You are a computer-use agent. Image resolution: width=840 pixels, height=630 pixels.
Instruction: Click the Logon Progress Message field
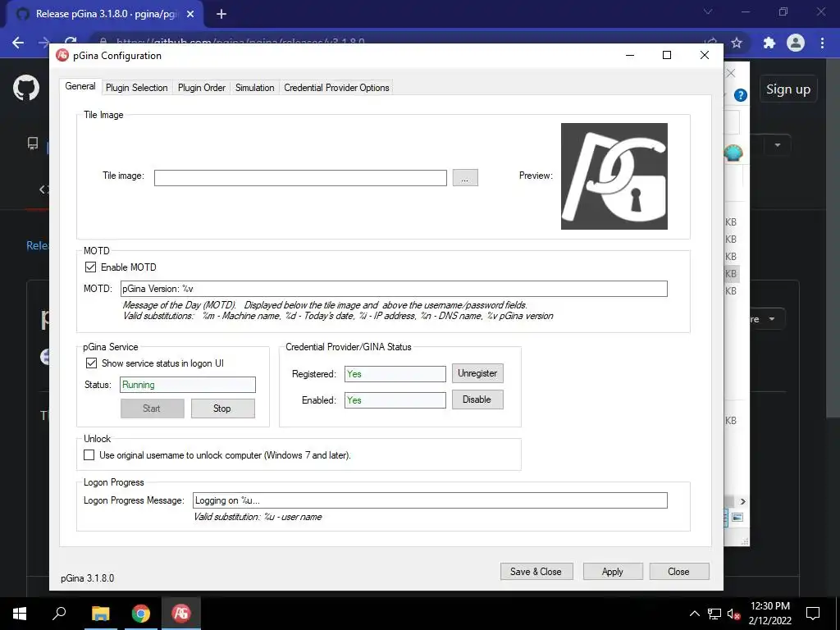(430, 500)
